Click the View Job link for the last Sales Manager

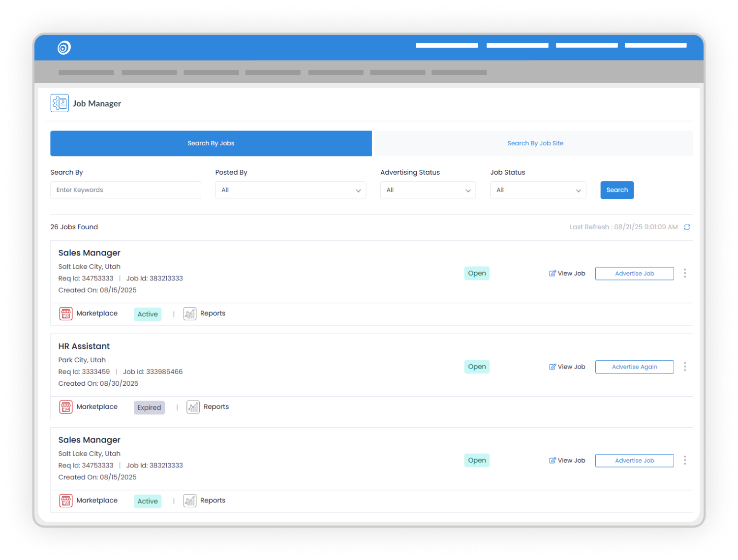(x=567, y=460)
